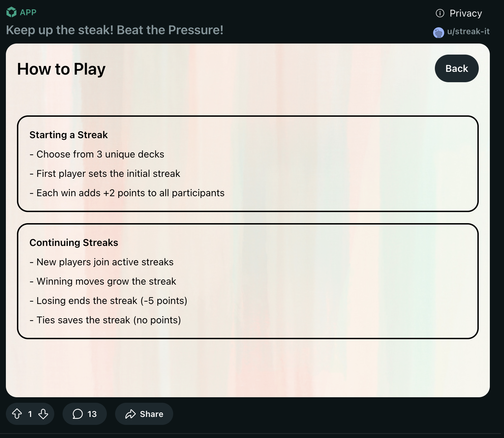Click the green APP label text

[28, 12]
